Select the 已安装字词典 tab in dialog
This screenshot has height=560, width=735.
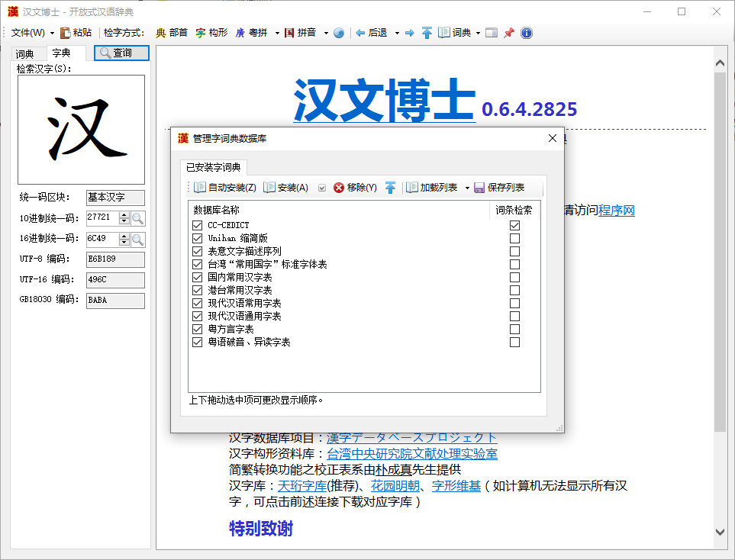[x=214, y=167]
